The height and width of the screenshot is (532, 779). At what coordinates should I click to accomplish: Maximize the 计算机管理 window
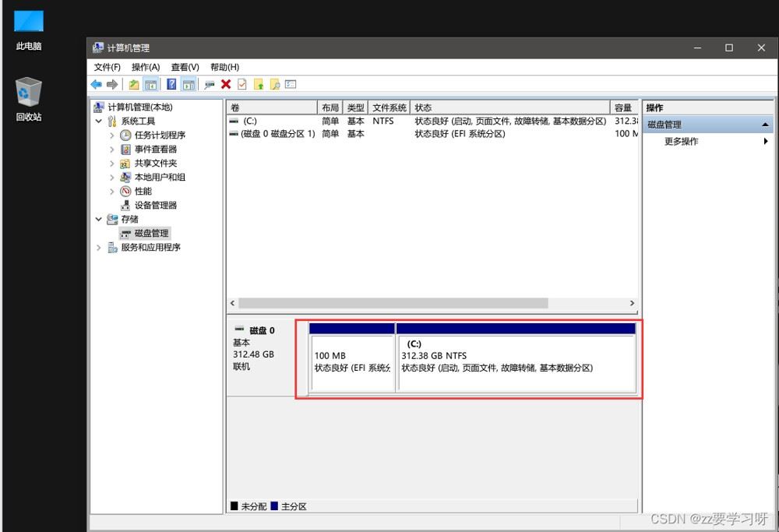coord(729,48)
